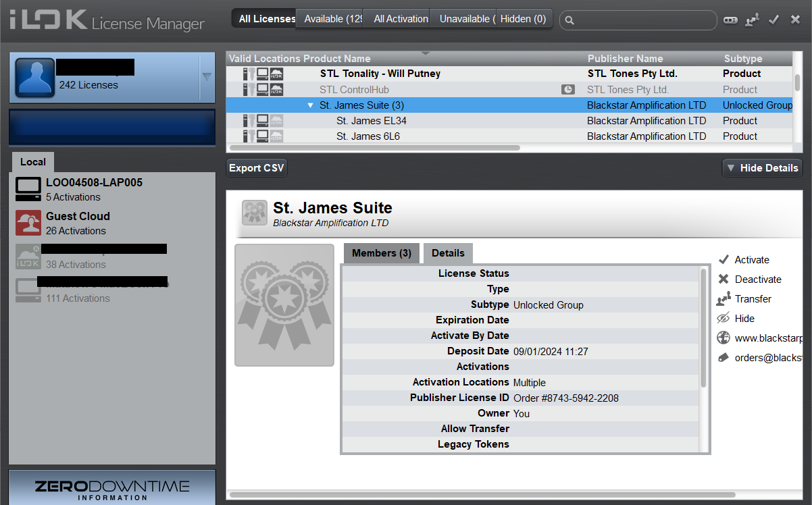Open the Members (3) tab
This screenshot has width=812, height=505.
[382, 253]
